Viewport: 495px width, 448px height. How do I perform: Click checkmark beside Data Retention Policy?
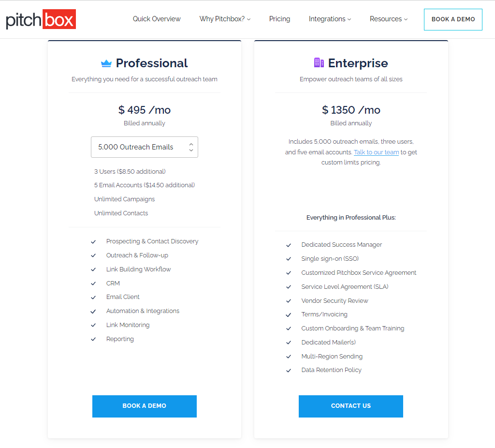pyautogui.click(x=289, y=371)
